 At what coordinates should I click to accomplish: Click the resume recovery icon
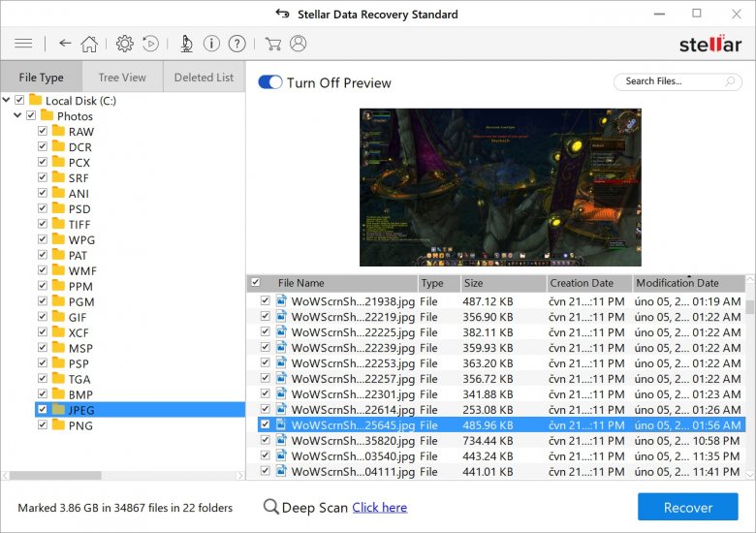coord(151,44)
